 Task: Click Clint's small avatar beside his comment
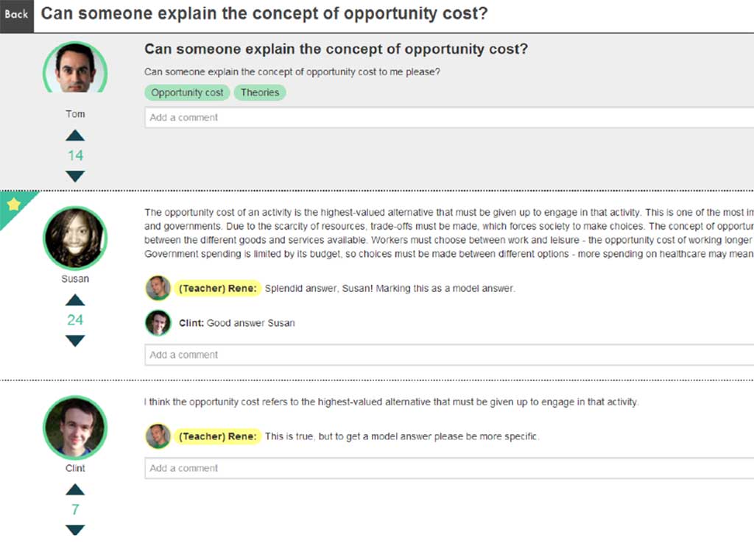158,323
